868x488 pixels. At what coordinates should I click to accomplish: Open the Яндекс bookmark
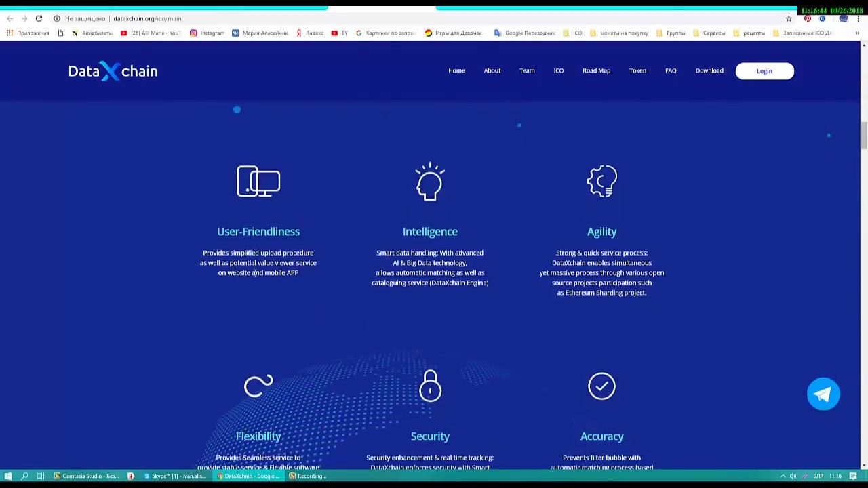[x=310, y=33]
